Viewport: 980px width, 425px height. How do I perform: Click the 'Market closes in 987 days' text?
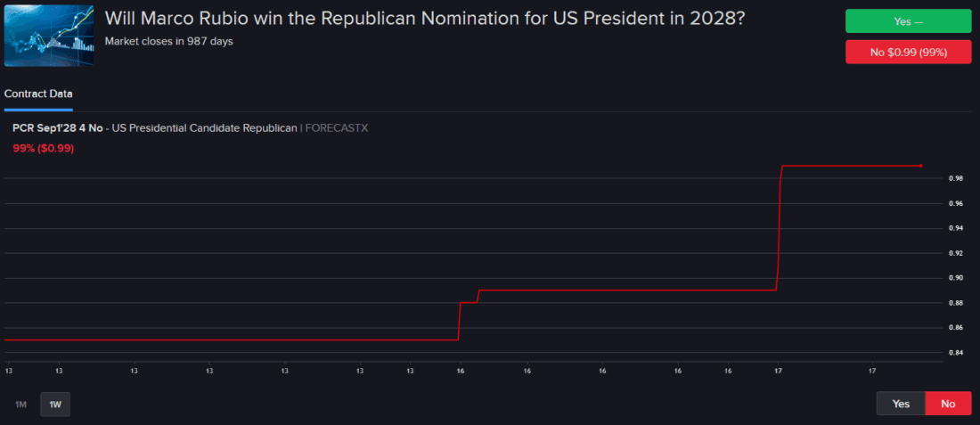(x=168, y=41)
